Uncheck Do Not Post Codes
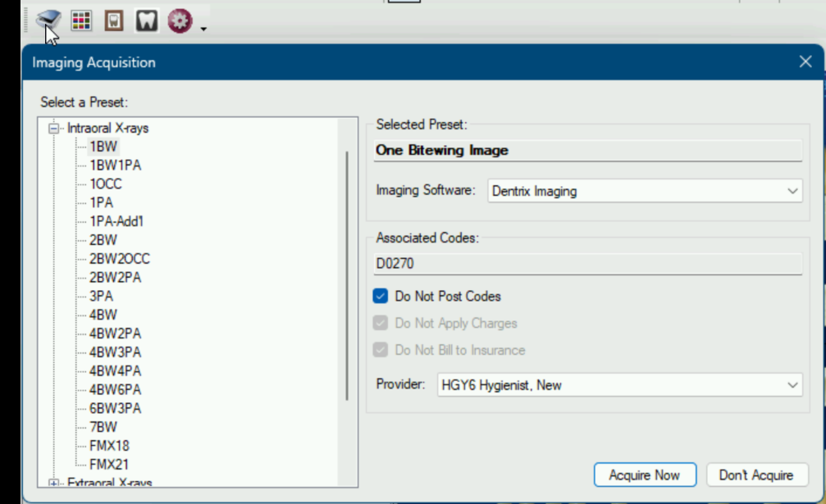This screenshot has height=504, width=826. point(381,296)
